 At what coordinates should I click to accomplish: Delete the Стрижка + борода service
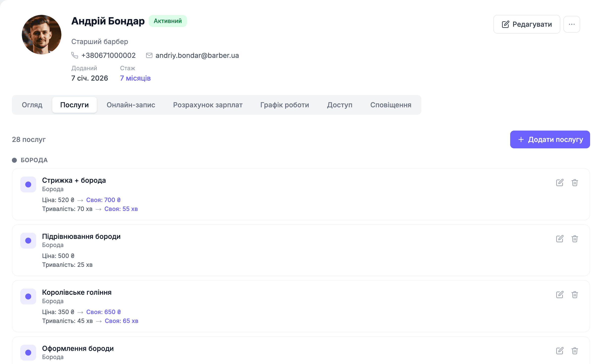(x=575, y=183)
